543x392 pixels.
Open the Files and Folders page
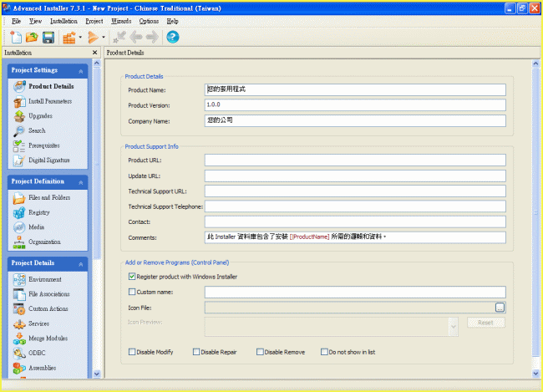point(48,198)
